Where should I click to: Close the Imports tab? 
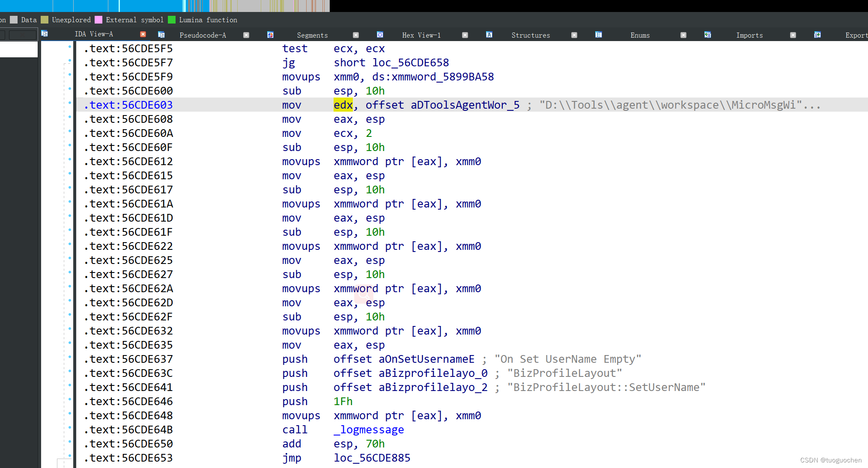tap(793, 35)
